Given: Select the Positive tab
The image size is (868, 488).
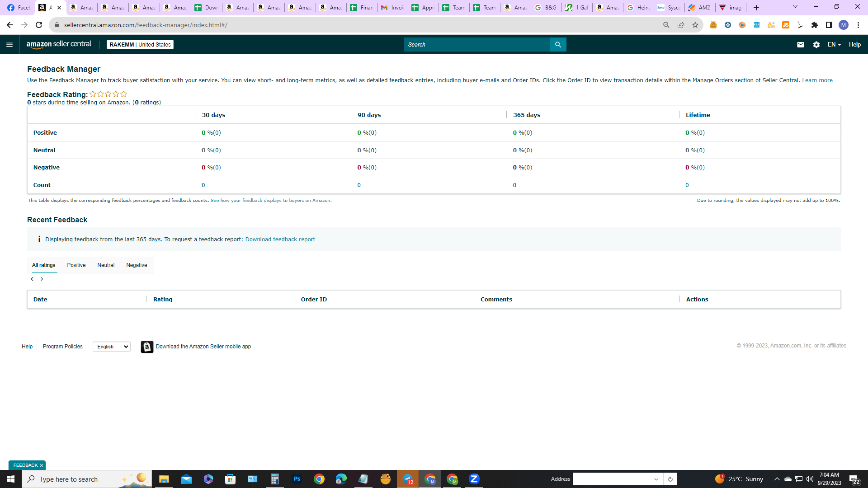Looking at the screenshot, I should (76, 265).
